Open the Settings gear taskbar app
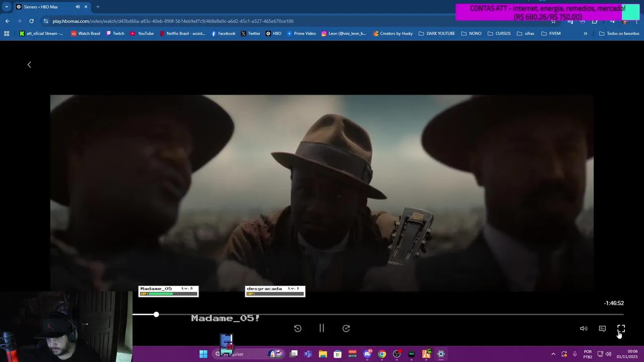The width and height of the screenshot is (644, 362). coord(441,354)
